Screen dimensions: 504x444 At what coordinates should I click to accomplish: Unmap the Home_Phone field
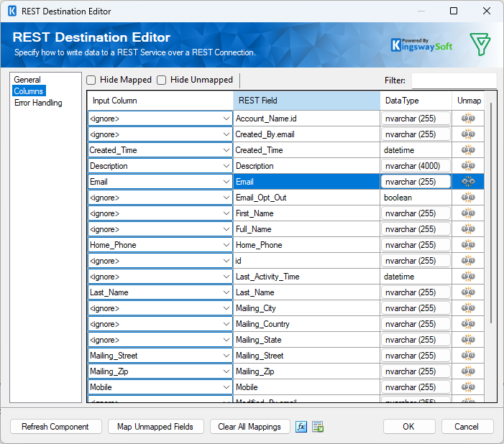[x=468, y=245]
